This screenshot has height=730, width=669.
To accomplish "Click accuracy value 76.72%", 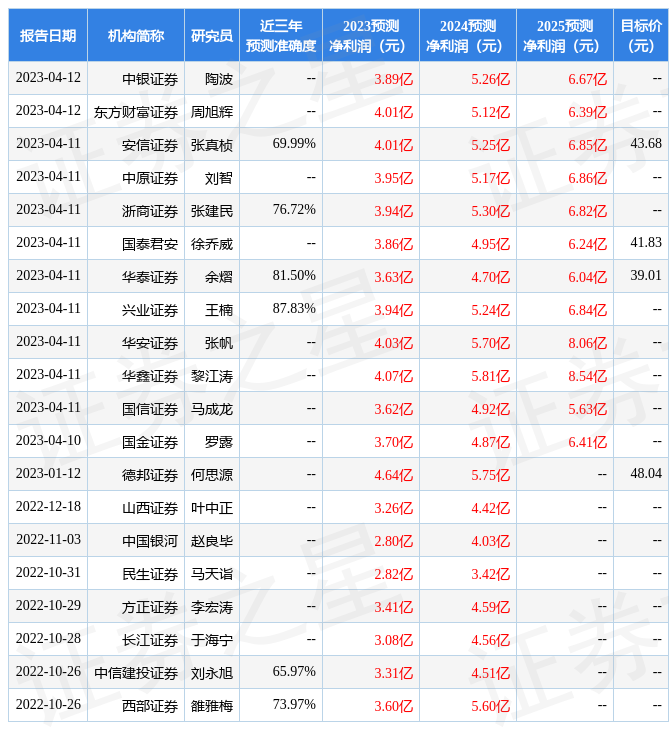I will pos(294,210).
